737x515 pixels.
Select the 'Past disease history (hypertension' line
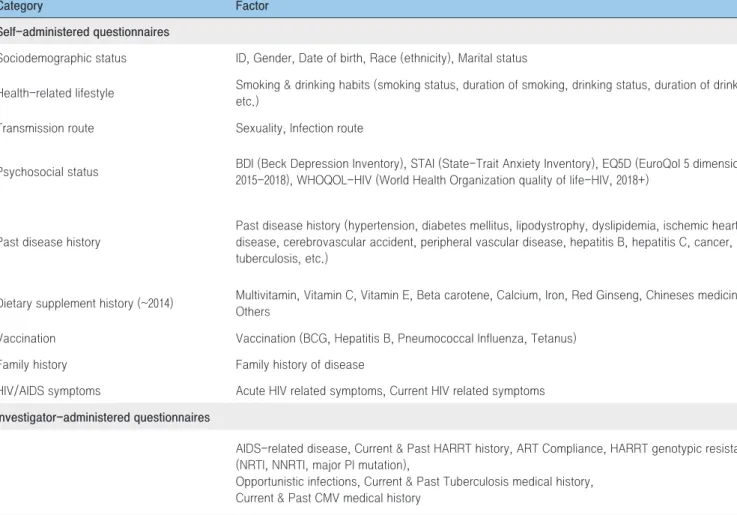pos(486,226)
